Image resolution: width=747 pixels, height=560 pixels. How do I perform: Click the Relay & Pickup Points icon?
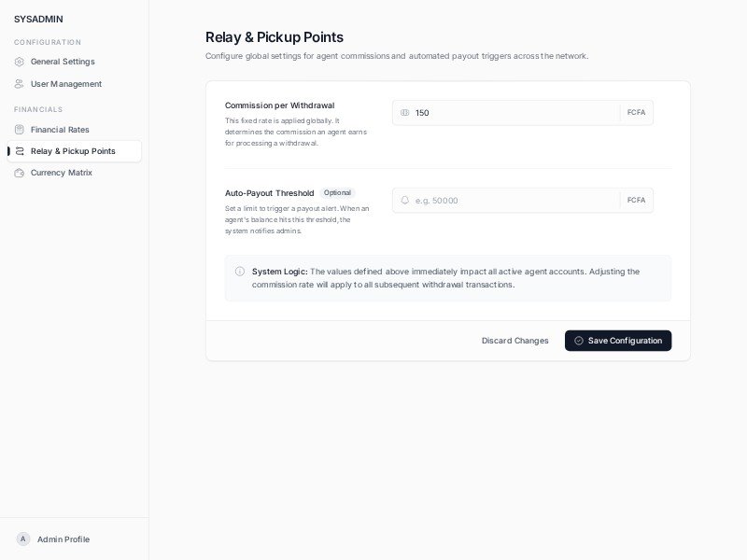20,151
